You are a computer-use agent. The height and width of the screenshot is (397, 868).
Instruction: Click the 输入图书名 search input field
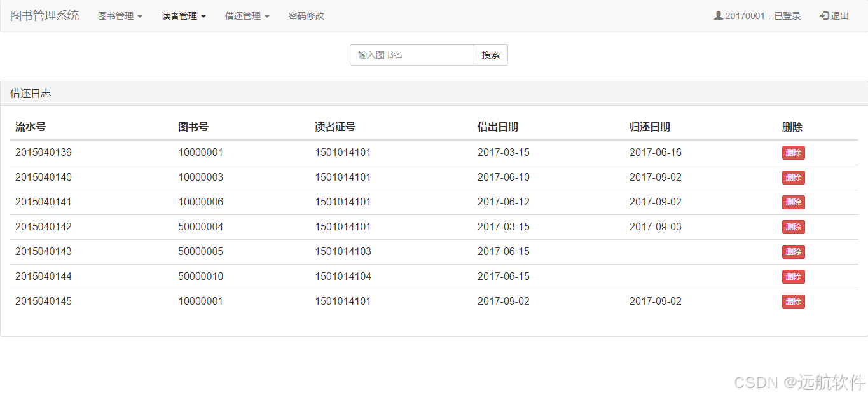(411, 55)
